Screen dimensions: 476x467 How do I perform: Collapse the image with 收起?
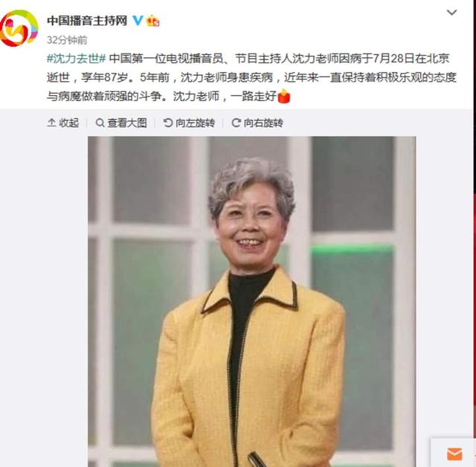point(63,123)
